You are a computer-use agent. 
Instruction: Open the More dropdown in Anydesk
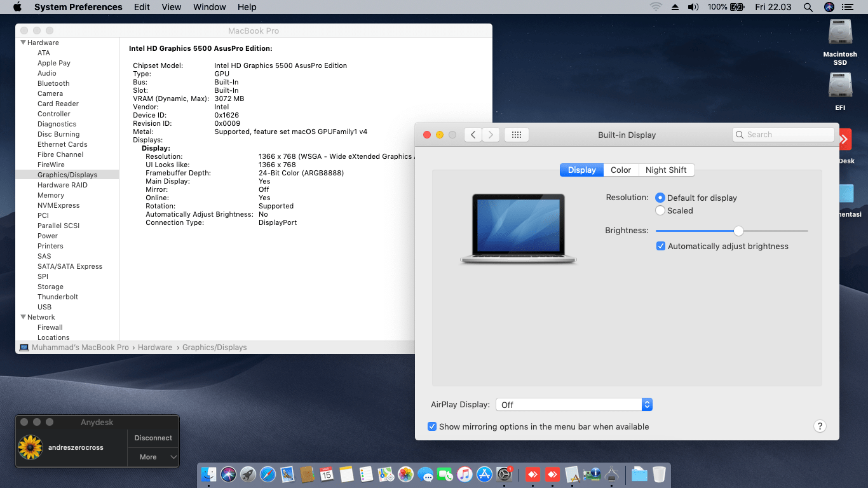pos(153,457)
